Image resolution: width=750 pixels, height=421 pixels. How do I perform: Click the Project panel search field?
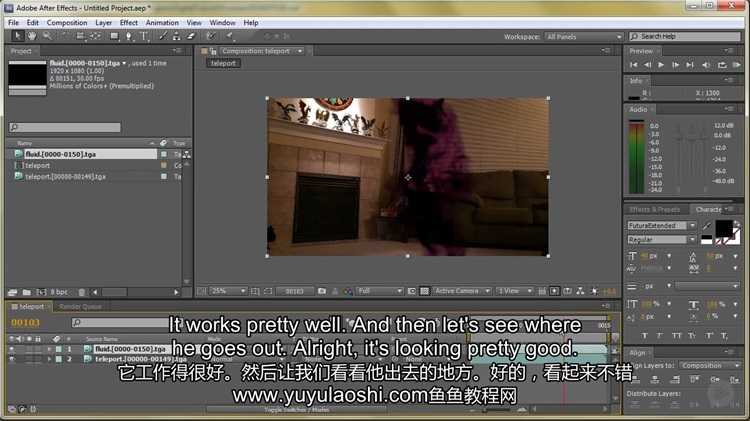click(x=65, y=127)
